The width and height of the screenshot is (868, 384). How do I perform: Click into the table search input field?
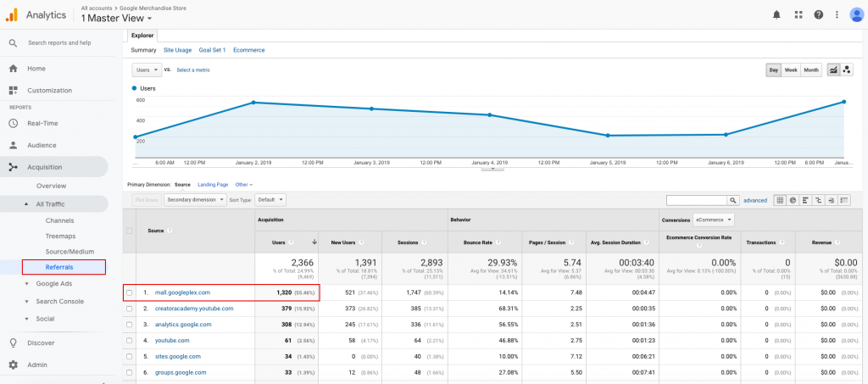point(697,200)
